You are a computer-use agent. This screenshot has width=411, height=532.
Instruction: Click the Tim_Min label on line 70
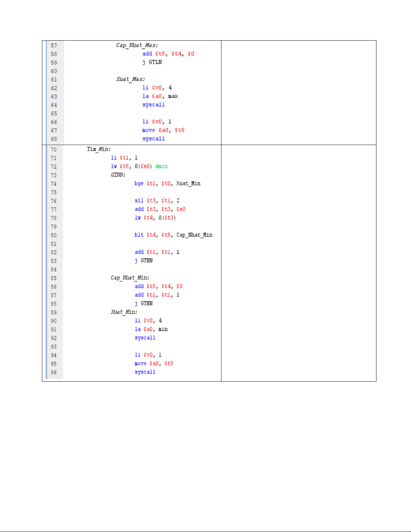click(99, 149)
